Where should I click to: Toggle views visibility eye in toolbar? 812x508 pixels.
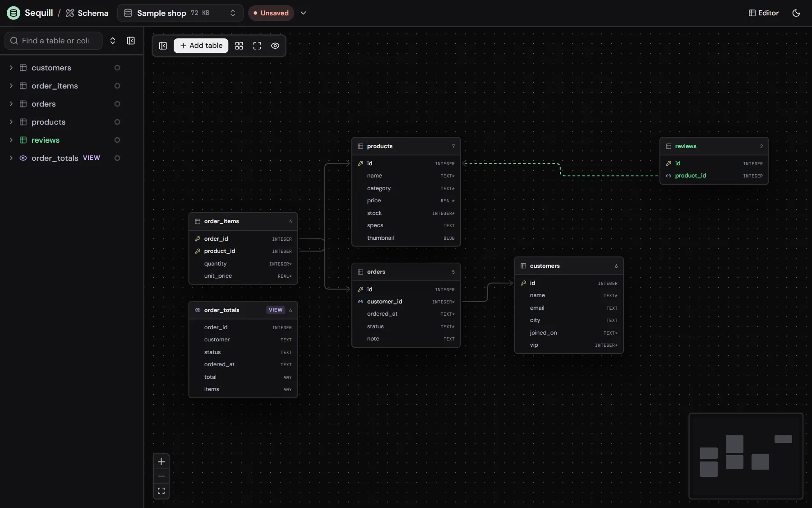[275, 46]
